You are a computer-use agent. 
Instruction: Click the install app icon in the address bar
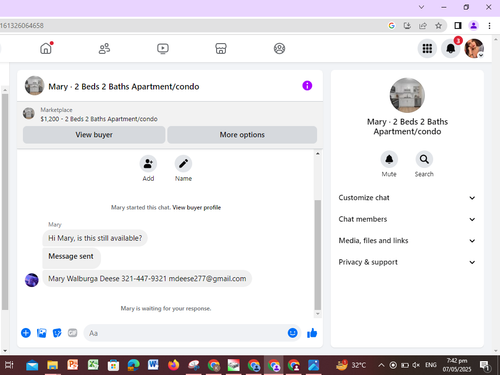coord(407,26)
